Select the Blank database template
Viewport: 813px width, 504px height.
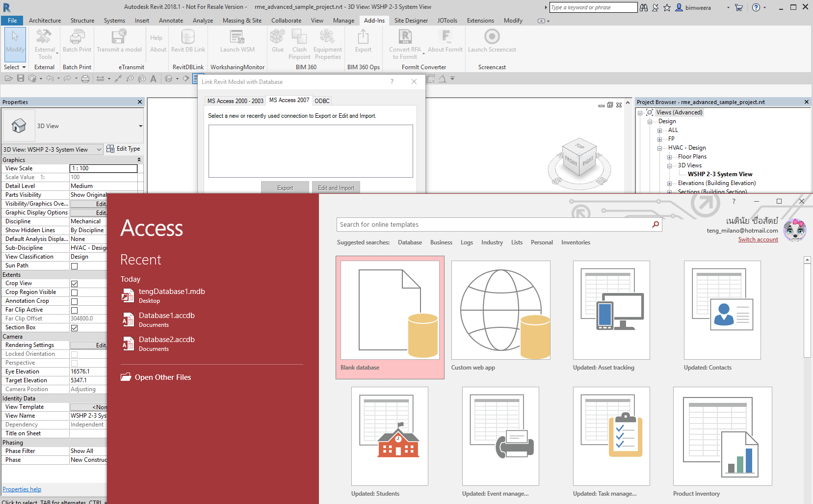coord(390,317)
